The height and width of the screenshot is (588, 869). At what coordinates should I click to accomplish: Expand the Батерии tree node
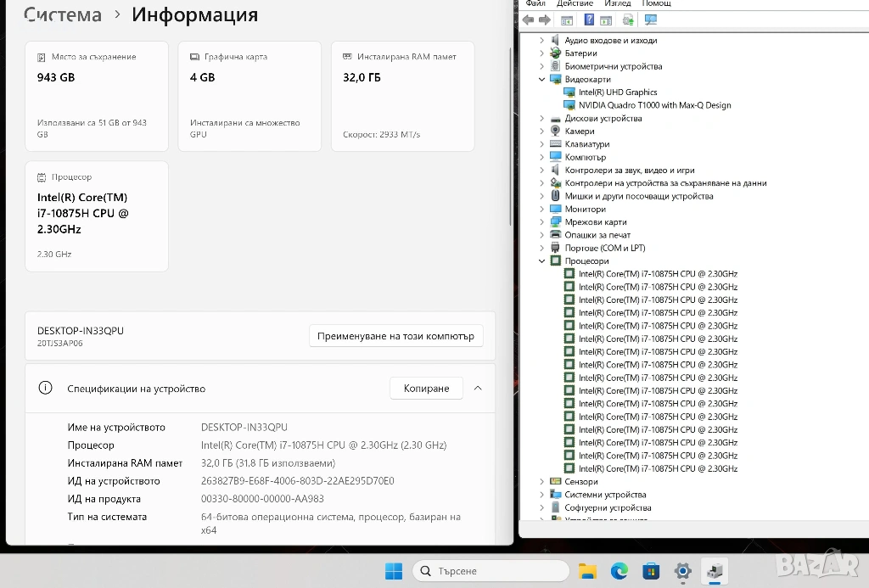pyautogui.click(x=542, y=53)
